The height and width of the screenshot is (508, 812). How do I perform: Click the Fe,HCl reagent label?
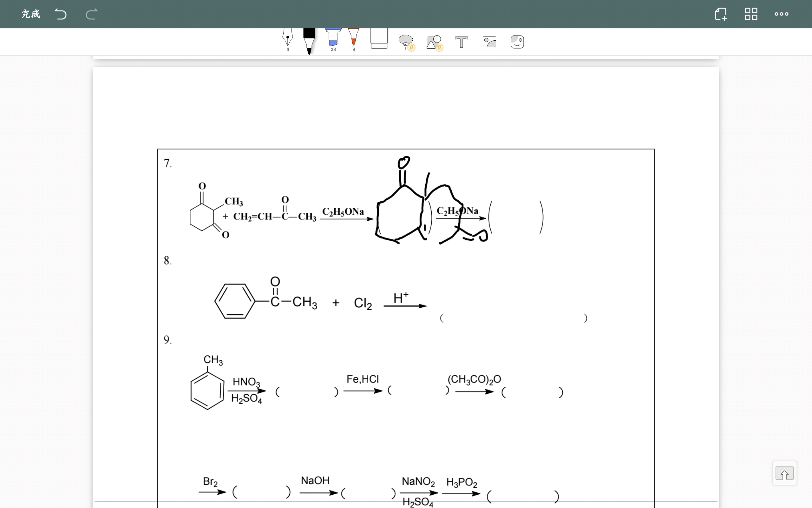click(363, 379)
